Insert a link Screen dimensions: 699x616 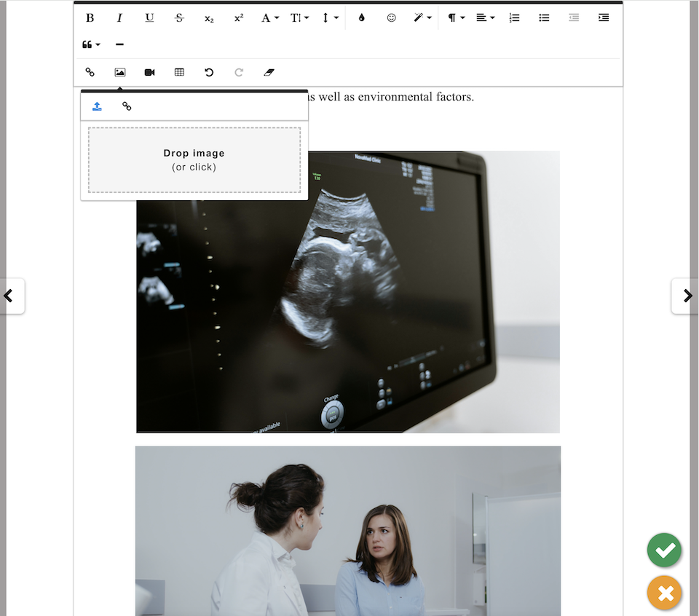point(90,72)
